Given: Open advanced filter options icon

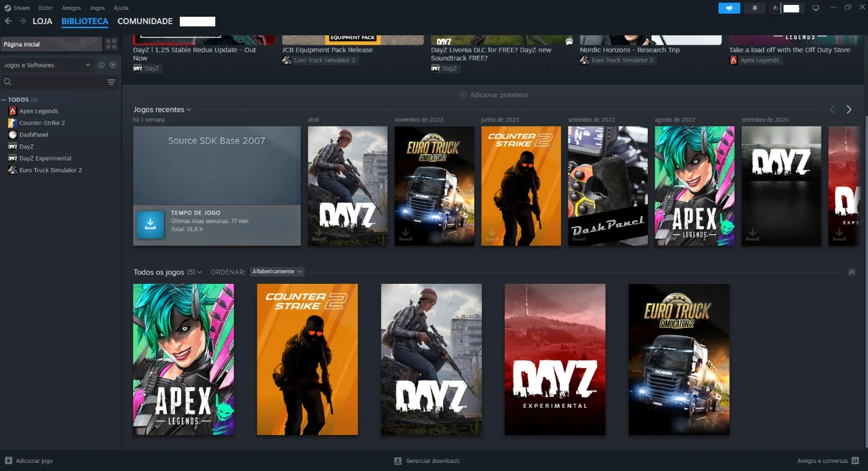Looking at the screenshot, I should pos(111,82).
